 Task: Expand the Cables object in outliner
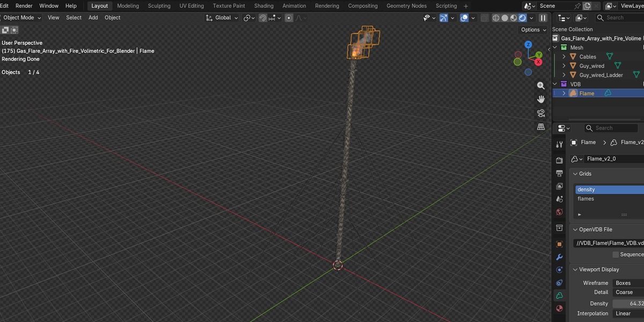[564, 56]
